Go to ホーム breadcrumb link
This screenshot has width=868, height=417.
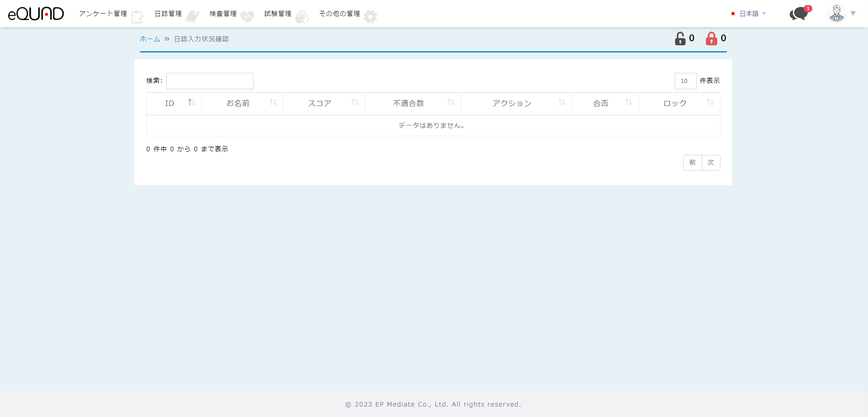point(150,39)
